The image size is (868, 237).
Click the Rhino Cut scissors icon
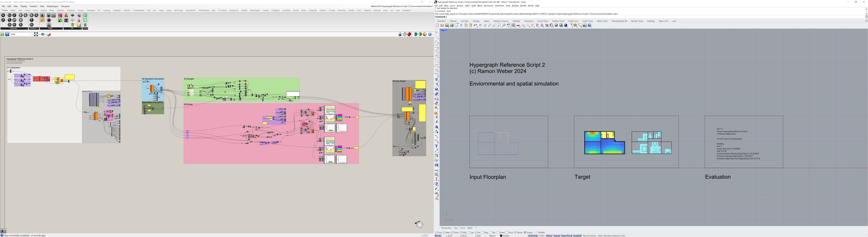[461, 25]
